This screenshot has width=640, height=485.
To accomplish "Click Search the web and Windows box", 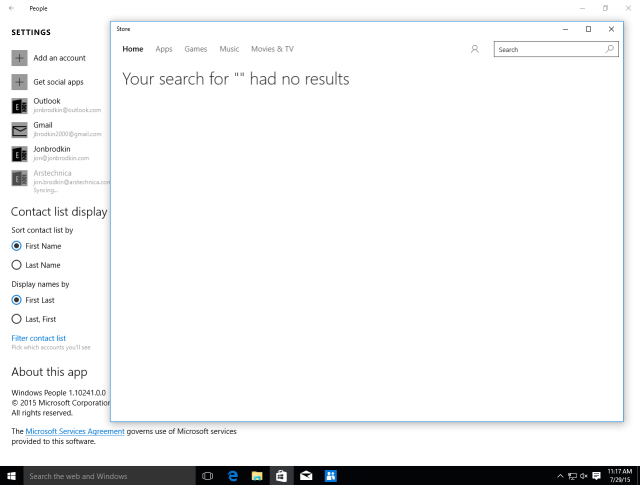I will point(109,476).
